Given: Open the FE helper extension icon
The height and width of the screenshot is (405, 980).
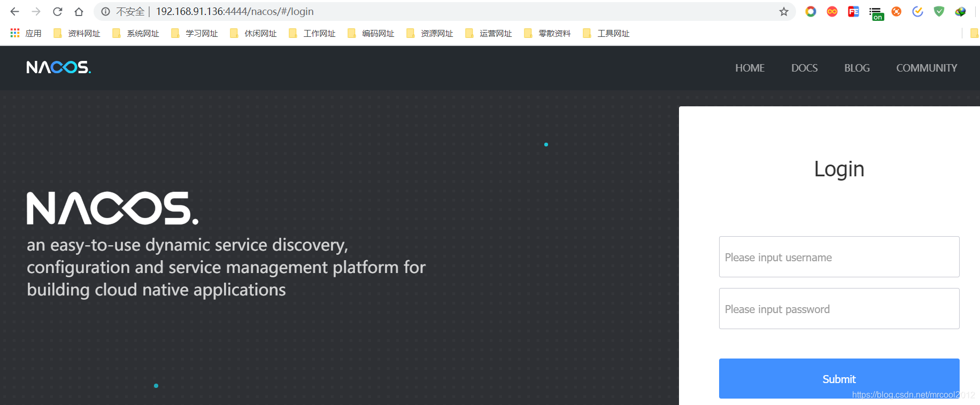Looking at the screenshot, I should pyautogui.click(x=853, y=11).
